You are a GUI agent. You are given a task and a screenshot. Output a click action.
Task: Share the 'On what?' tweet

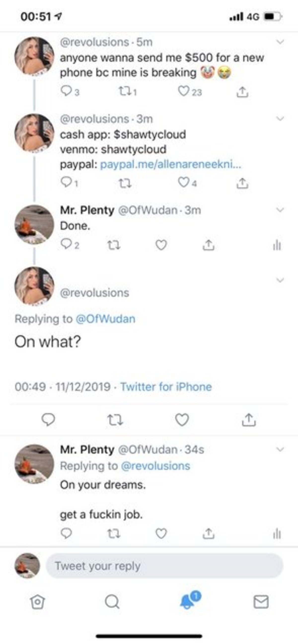(x=249, y=420)
